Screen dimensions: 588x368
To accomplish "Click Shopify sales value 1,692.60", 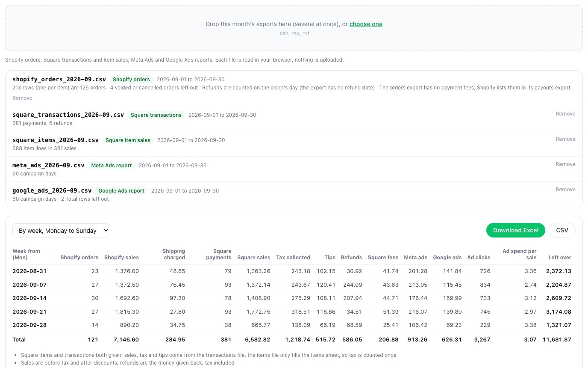I will click(x=127, y=298).
